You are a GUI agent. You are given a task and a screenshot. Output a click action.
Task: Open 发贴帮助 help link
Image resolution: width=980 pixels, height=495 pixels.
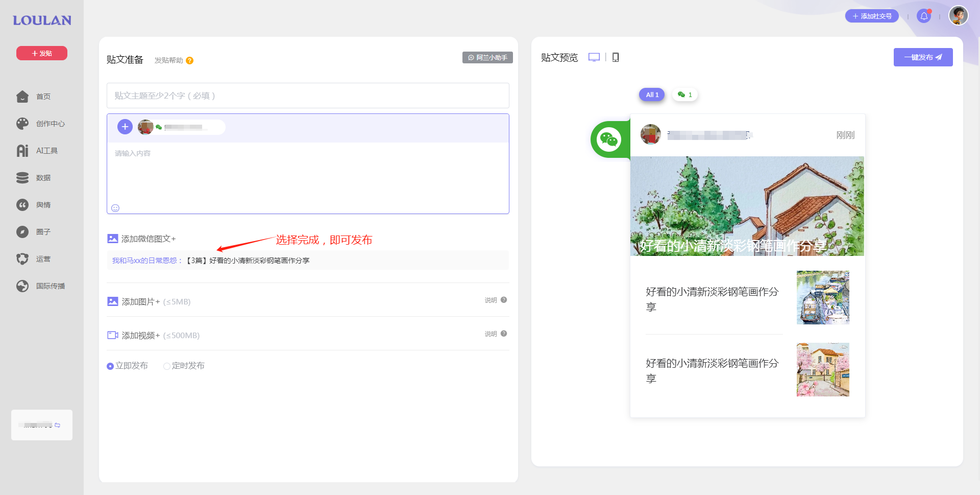168,60
